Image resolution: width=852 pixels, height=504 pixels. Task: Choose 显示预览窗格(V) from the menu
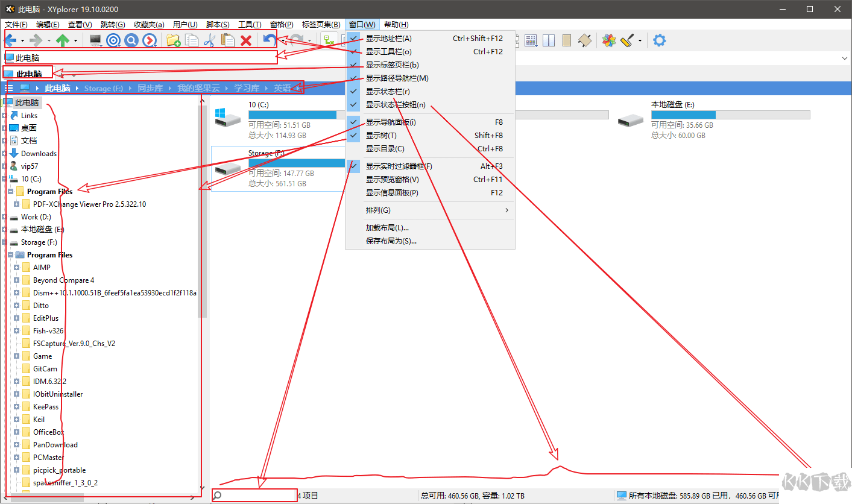click(430, 180)
